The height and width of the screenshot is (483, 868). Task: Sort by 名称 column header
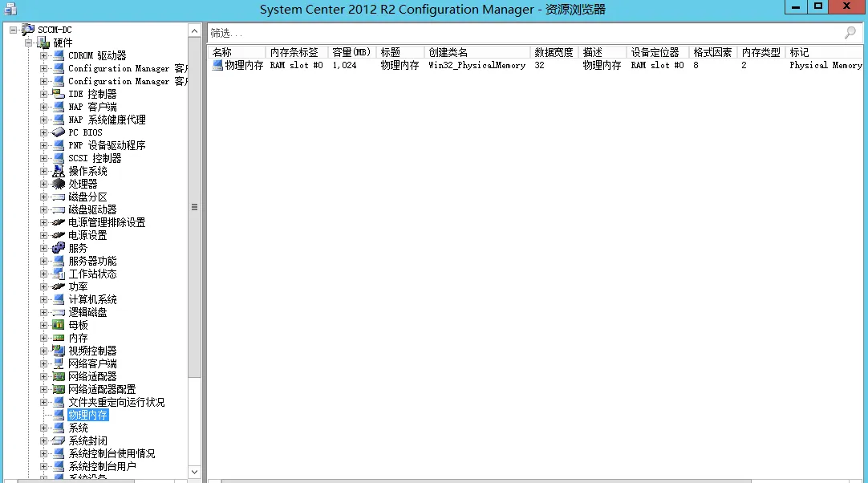click(x=237, y=52)
